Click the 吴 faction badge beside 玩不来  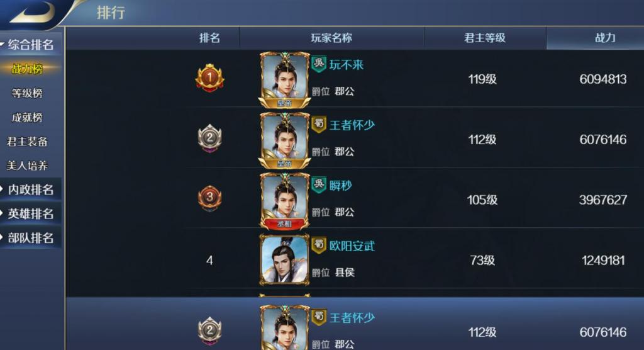(319, 64)
